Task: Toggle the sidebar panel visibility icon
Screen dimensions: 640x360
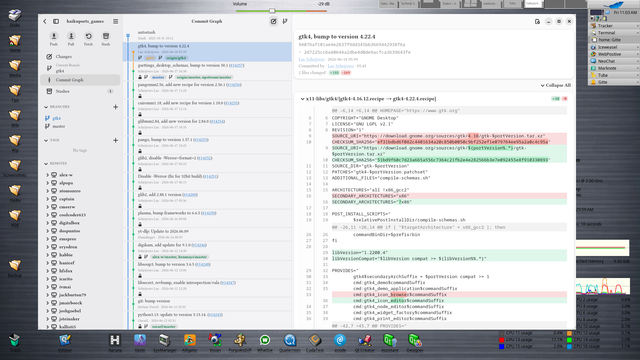Action: point(56,21)
